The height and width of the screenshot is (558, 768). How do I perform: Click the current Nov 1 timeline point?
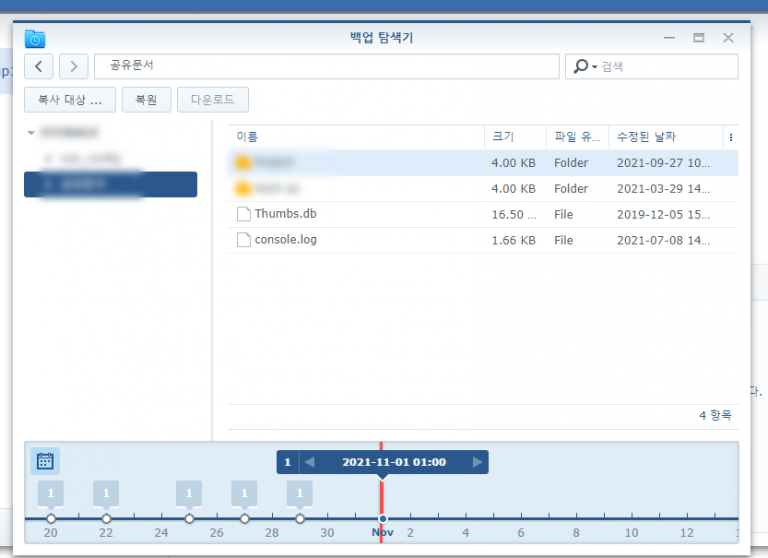pyautogui.click(x=383, y=518)
